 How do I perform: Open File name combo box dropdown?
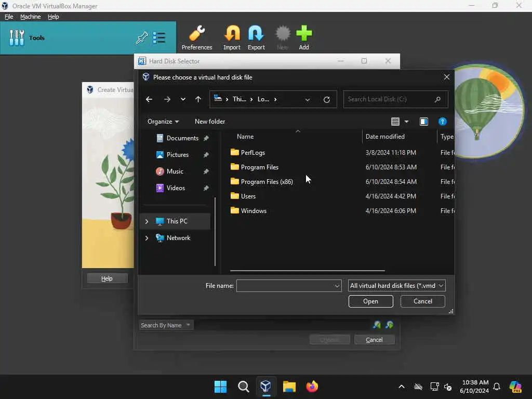(337, 286)
